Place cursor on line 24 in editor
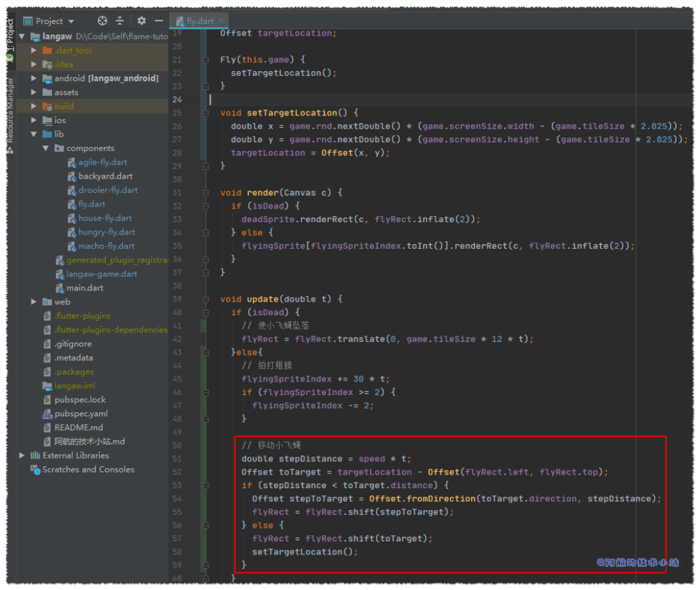 [x=410, y=100]
